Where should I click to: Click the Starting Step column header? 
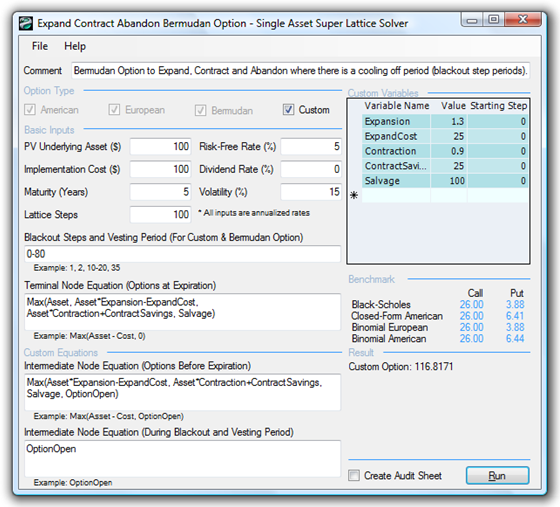point(498,106)
